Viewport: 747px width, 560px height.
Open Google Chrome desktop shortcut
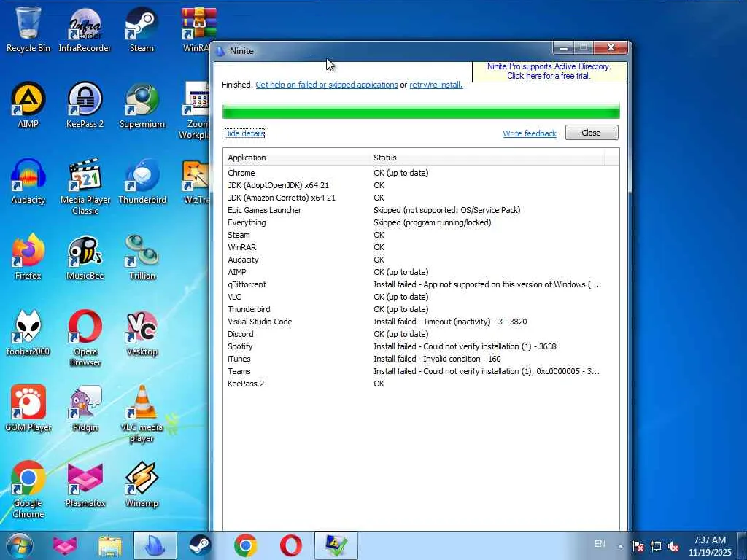28,489
